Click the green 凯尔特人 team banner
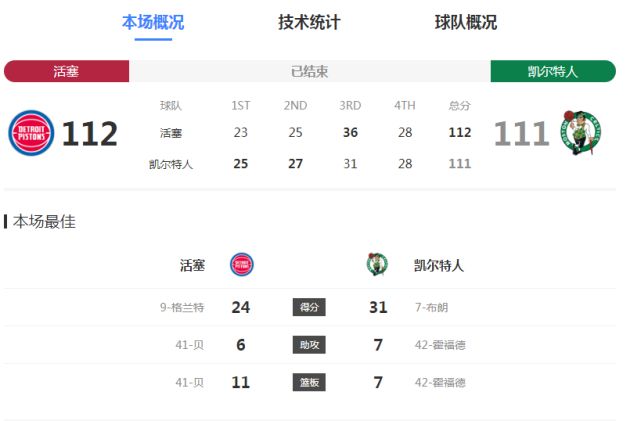 553,71
